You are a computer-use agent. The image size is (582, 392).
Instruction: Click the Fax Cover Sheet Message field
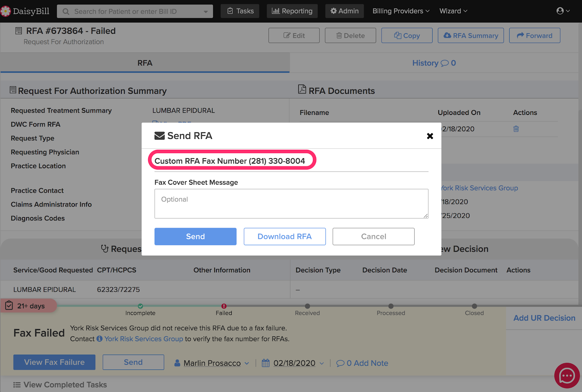click(x=291, y=204)
